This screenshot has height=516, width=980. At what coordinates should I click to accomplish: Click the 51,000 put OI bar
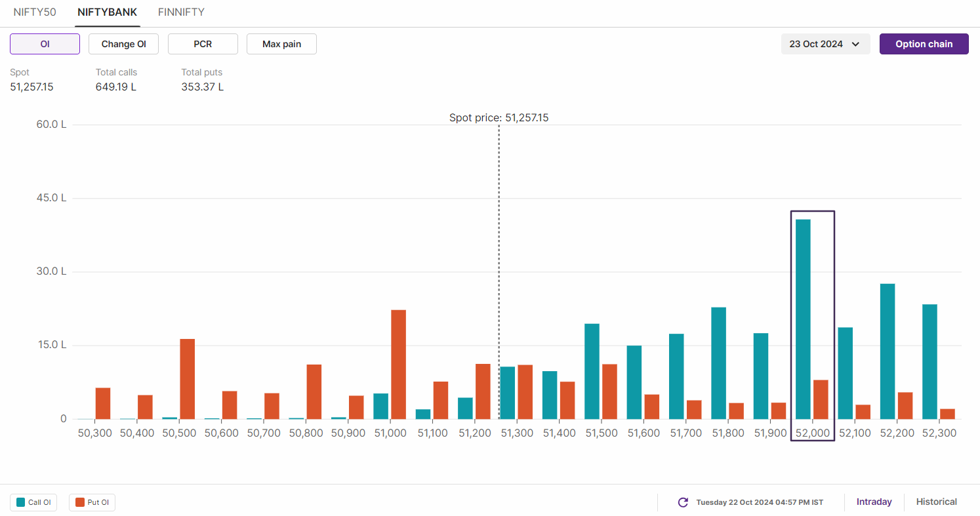point(398,365)
